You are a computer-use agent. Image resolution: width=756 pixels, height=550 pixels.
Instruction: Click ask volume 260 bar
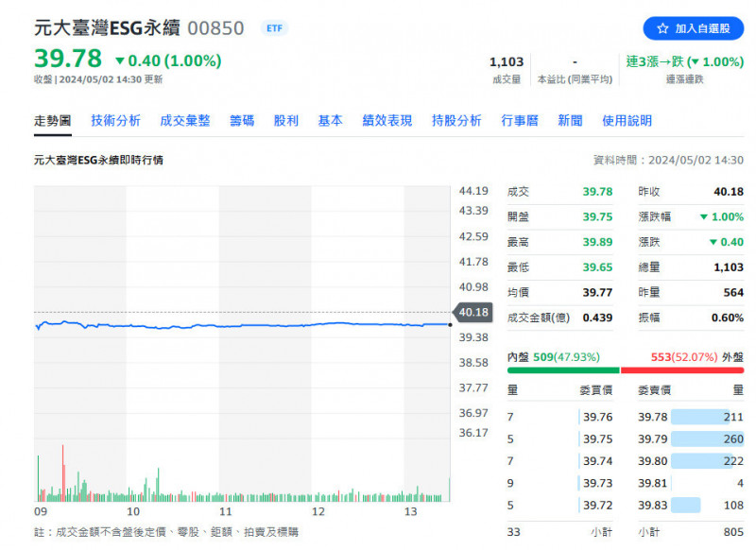707,439
